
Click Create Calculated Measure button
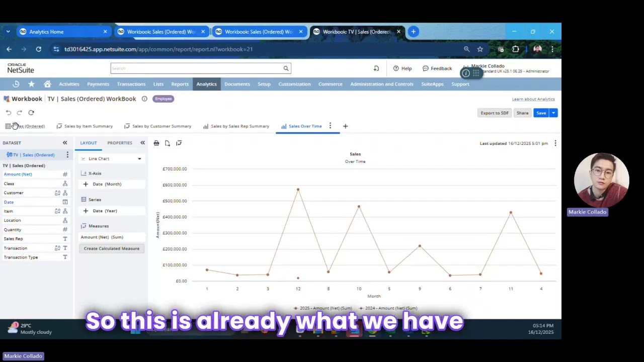point(112,248)
